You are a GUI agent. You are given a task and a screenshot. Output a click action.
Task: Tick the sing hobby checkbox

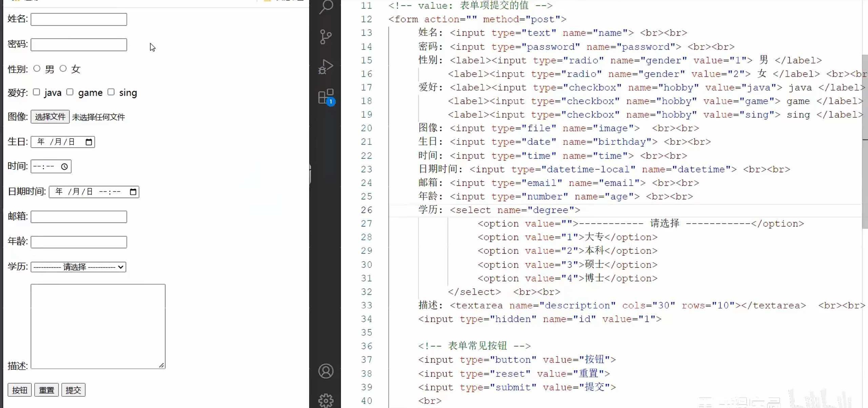click(x=111, y=92)
